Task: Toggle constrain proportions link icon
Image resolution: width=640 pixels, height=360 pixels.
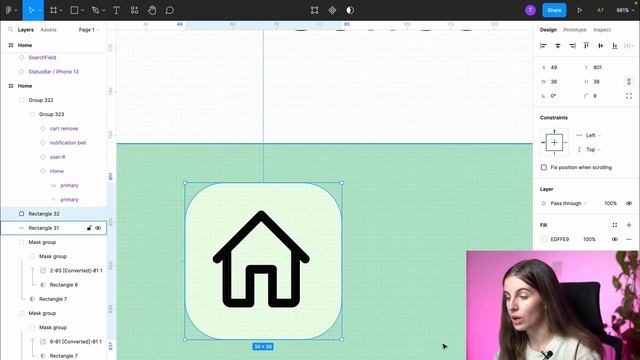Action: pos(629,82)
